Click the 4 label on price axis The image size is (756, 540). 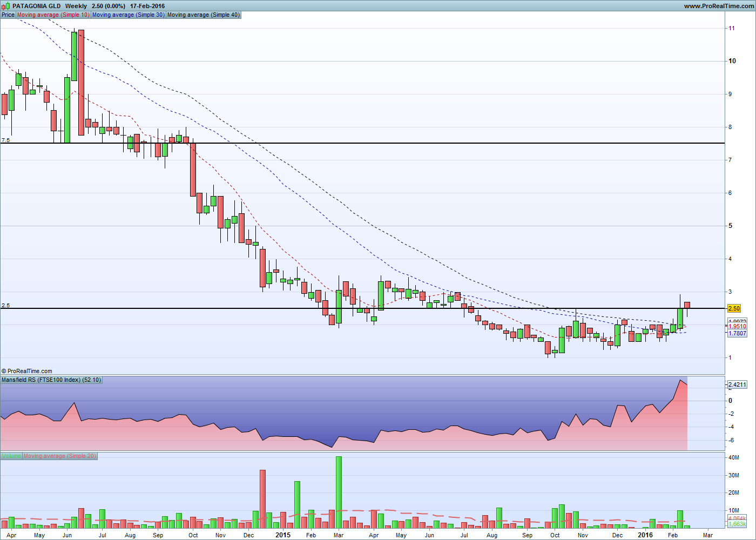click(731, 259)
